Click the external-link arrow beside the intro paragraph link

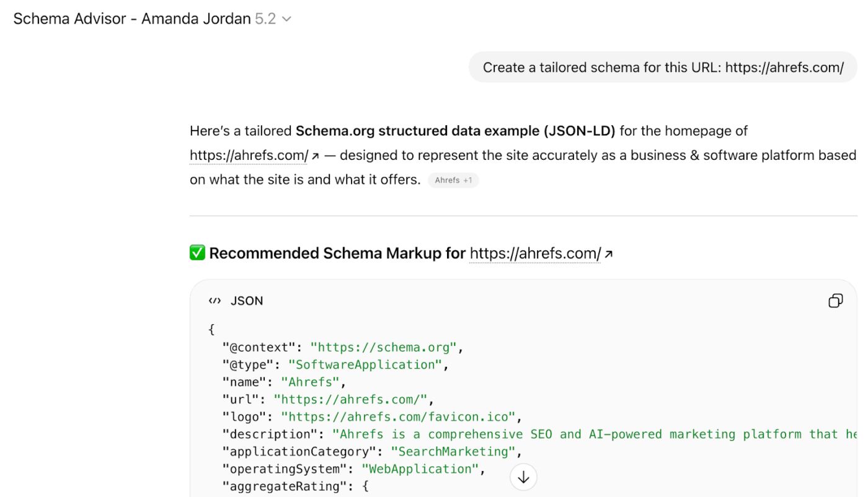coord(315,155)
